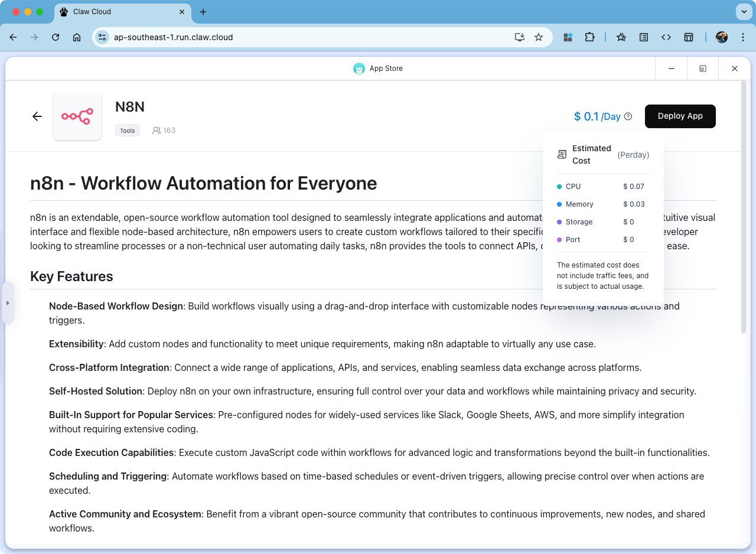Viewport: 756px width, 554px height.
Task: Click the Storage cost row in estimate
Action: pos(603,222)
